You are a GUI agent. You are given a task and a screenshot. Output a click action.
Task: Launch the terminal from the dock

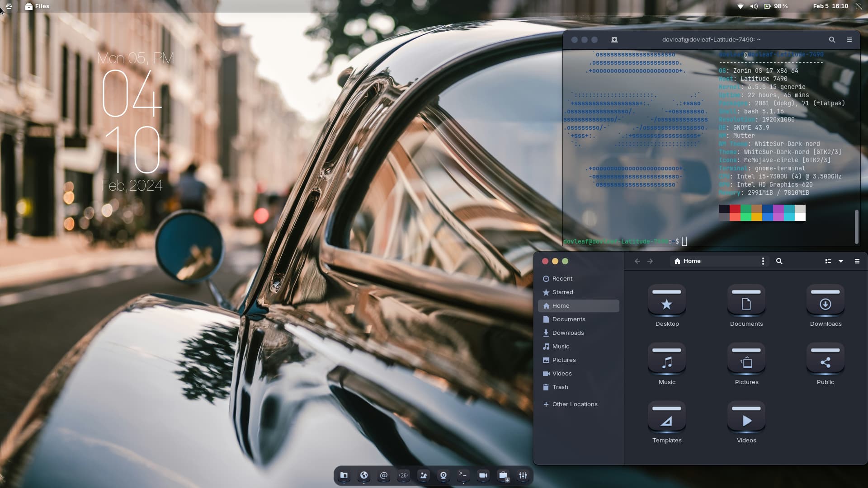tap(463, 475)
